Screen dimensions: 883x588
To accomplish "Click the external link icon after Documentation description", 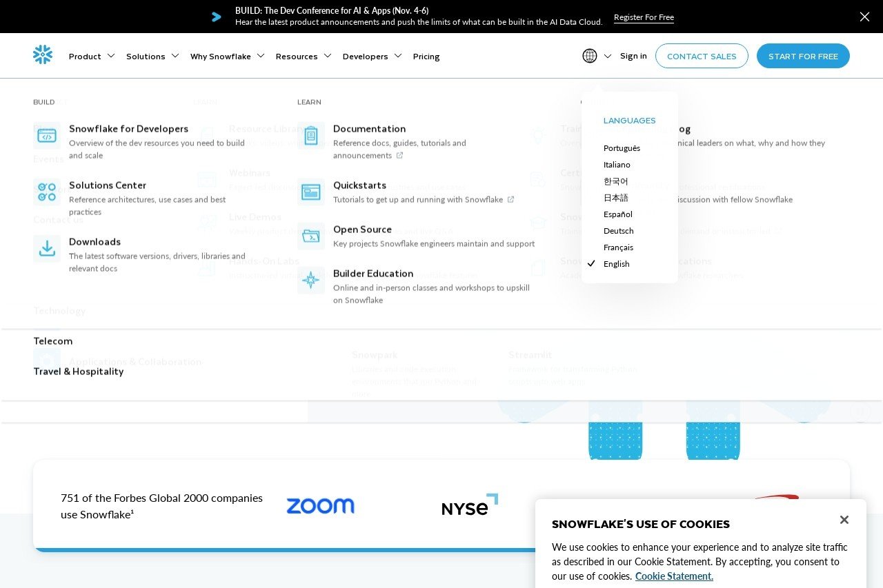I will 399,156.
